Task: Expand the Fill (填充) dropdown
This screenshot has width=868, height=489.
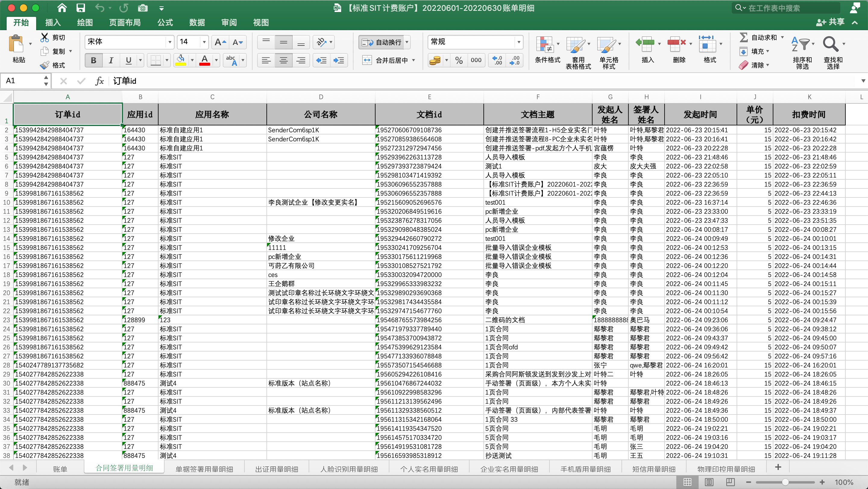Action: point(768,51)
